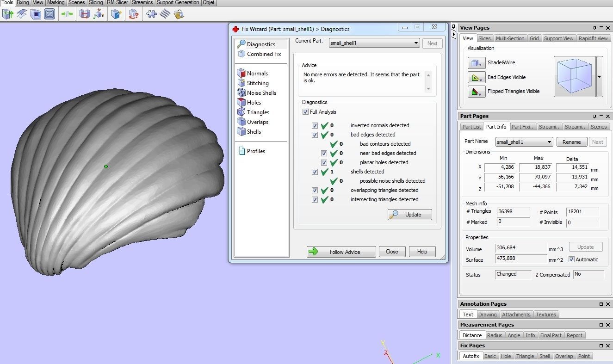
Task: Switch to the Fixing ribbon tab
Action: click(23, 3)
